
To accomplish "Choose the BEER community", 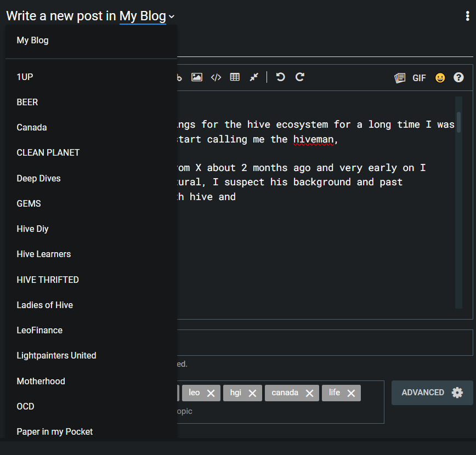I will pos(91,103).
